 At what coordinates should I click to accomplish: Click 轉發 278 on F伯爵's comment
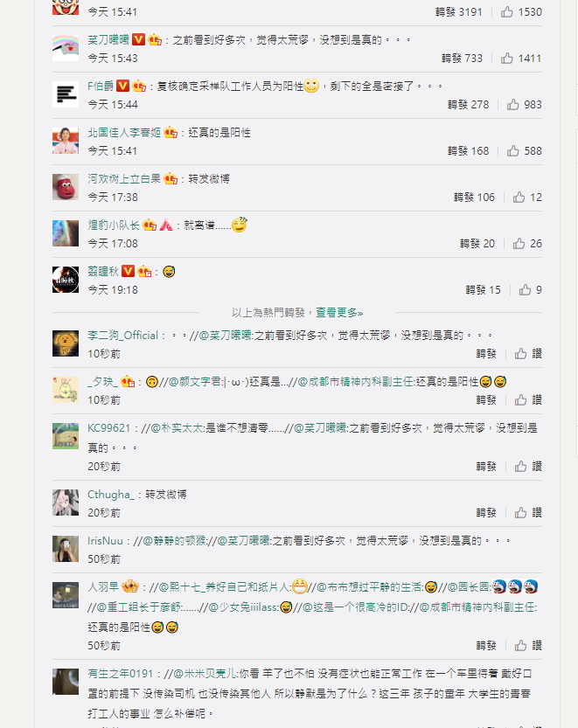point(468,105)
